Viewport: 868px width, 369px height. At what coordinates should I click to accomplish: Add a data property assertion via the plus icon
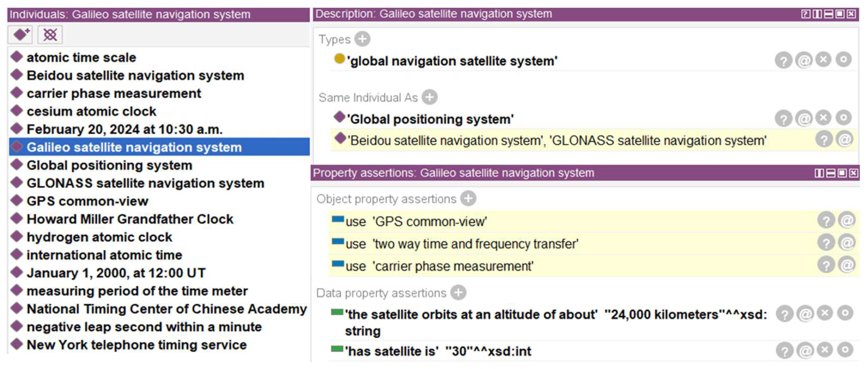coord(458,292)
